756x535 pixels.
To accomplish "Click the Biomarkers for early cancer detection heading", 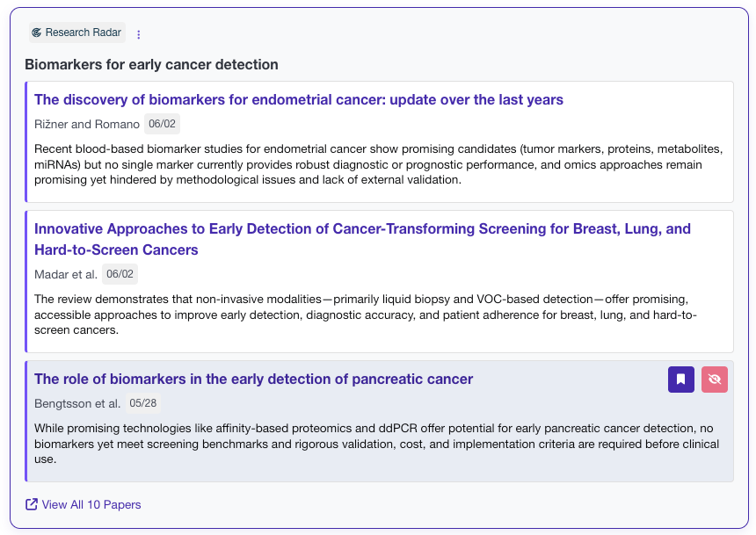I will 151,65.
